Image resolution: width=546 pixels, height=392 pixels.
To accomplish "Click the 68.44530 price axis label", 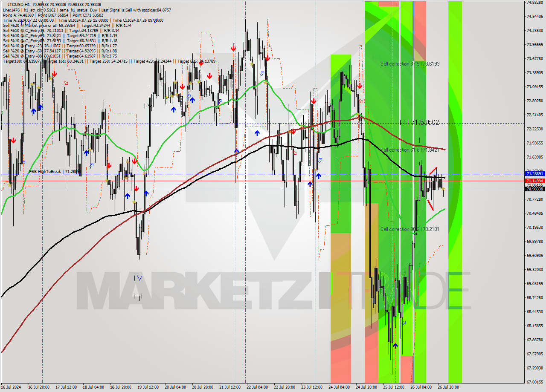I will tap(534, 311).
